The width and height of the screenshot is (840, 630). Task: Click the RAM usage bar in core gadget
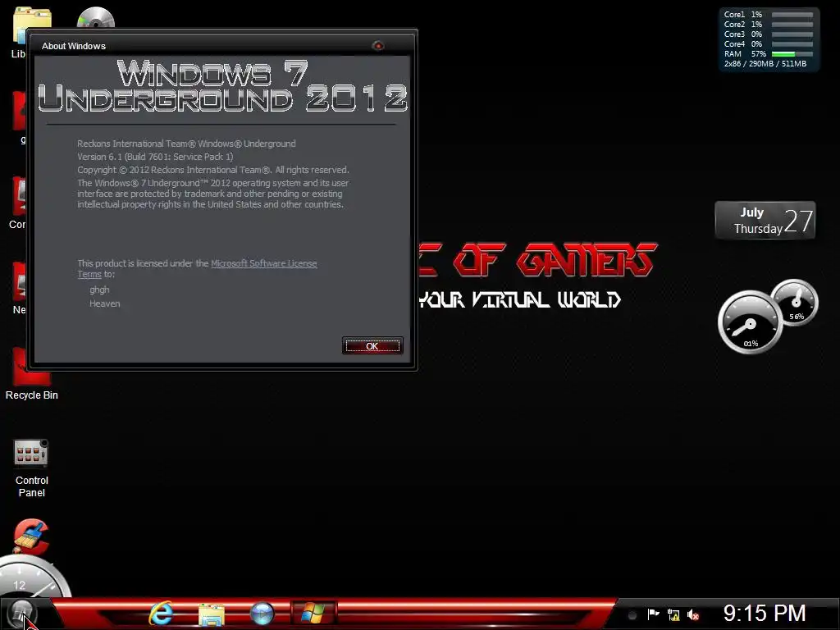[792, 54]
